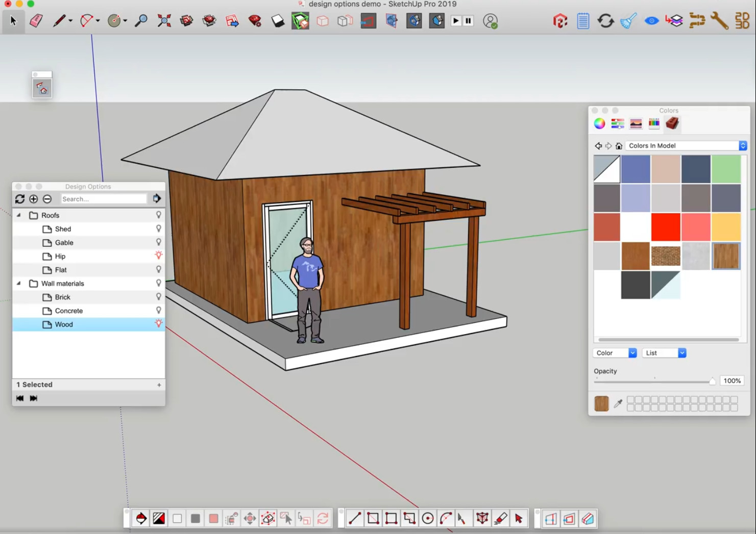Toggle visibility of Flat roof option

(159, 269)
